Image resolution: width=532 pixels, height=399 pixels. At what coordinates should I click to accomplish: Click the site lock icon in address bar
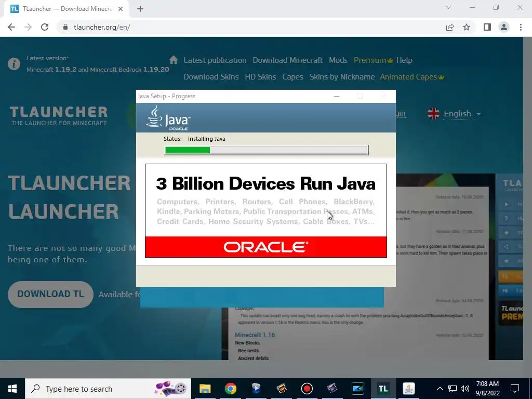tap(65, 27)
